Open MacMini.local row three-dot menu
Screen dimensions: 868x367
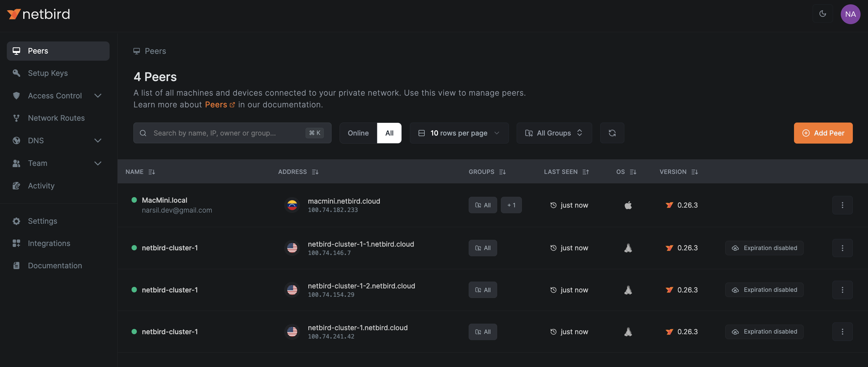pos(842,205)
